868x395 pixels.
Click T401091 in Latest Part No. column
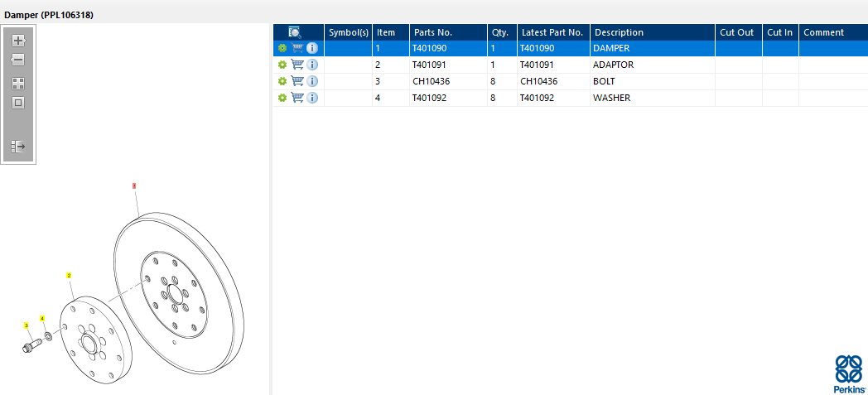tap(537, 65)
